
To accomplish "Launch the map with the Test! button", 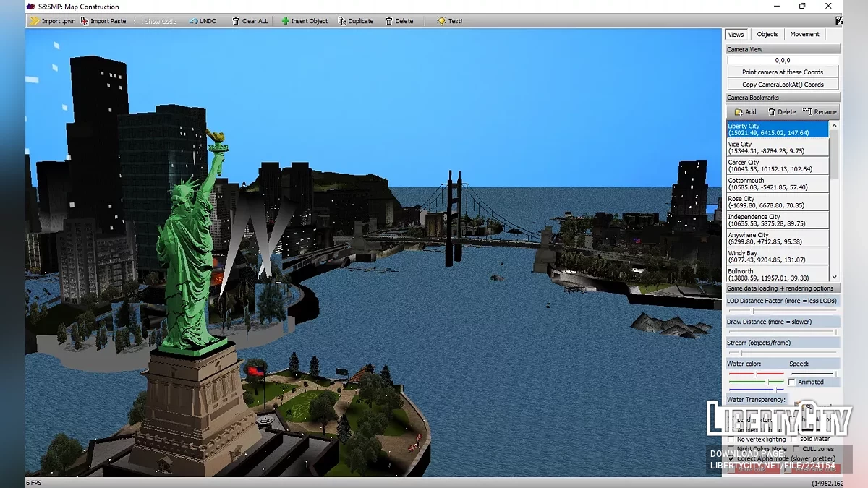I will (449, 21).
